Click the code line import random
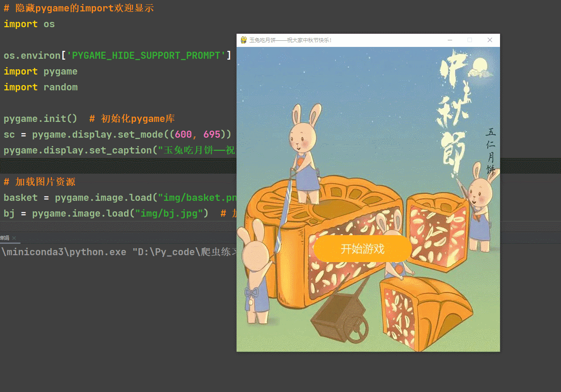Screen dimensions: 561x392 [x=41, y=87]
